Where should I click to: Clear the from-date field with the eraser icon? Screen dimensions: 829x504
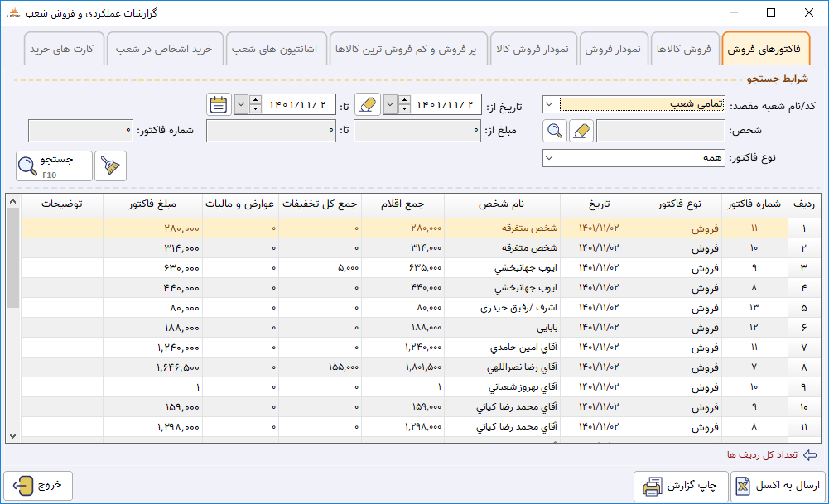[x=368, y=104]
